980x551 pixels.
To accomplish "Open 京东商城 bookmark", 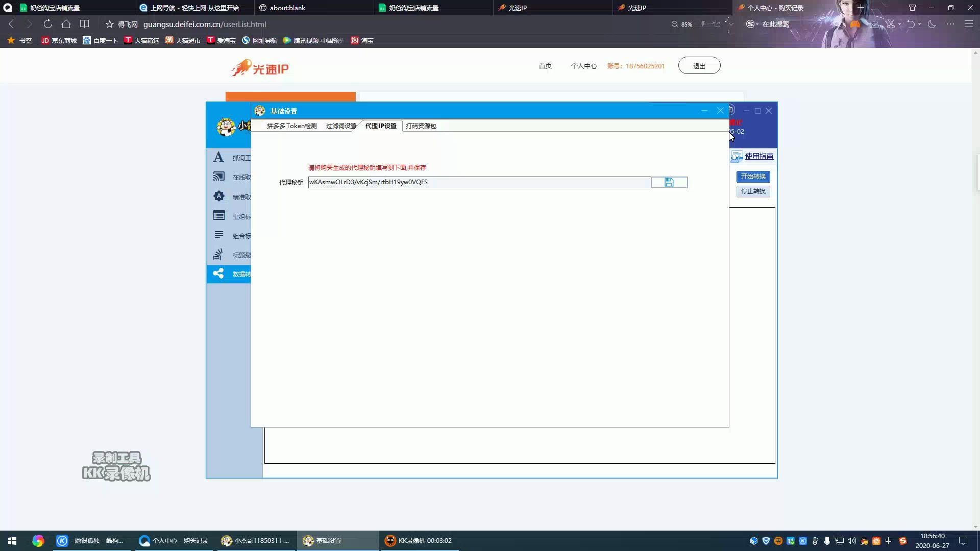I will coord(59,40).
